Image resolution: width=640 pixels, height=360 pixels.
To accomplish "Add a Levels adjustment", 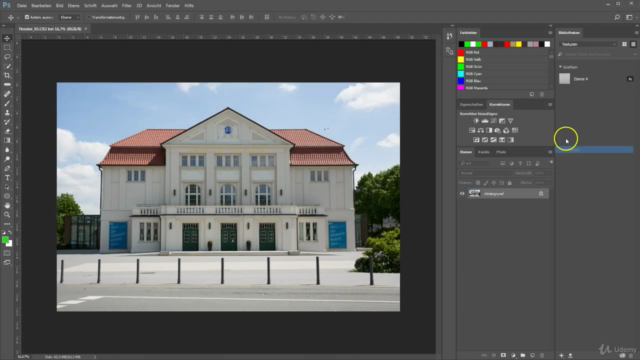I will coord(485,121).
